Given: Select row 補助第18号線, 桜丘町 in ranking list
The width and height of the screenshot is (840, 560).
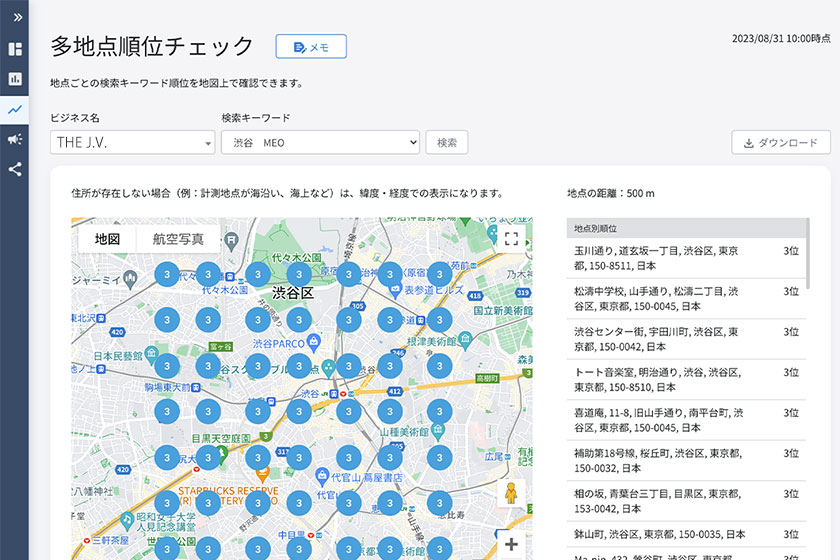Looking at the screenshot, I should (686, 461).
